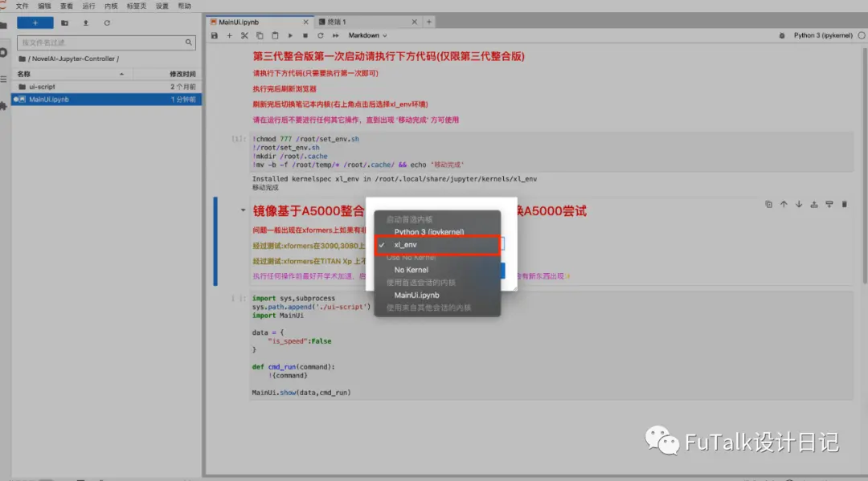This screenshot has width=868, height=481.
Task: Copy the selected cell in notebook toolbar
Action: tap(260, 35)
